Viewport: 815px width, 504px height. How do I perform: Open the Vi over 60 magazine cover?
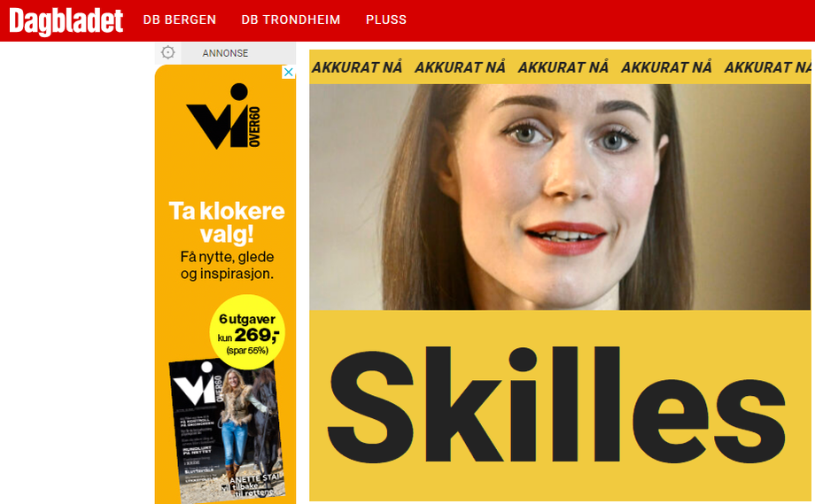227,430
